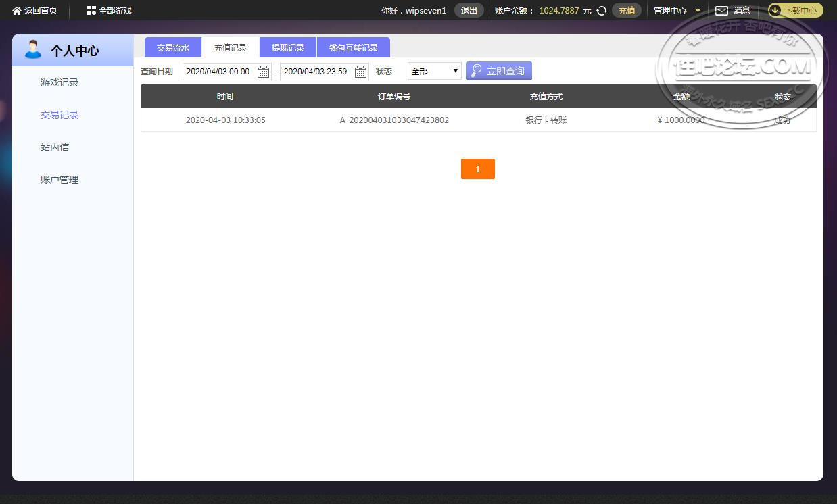Select 游戏记录 in the sidebar
This screenshot has width=837, height=504.
point(59,82)
